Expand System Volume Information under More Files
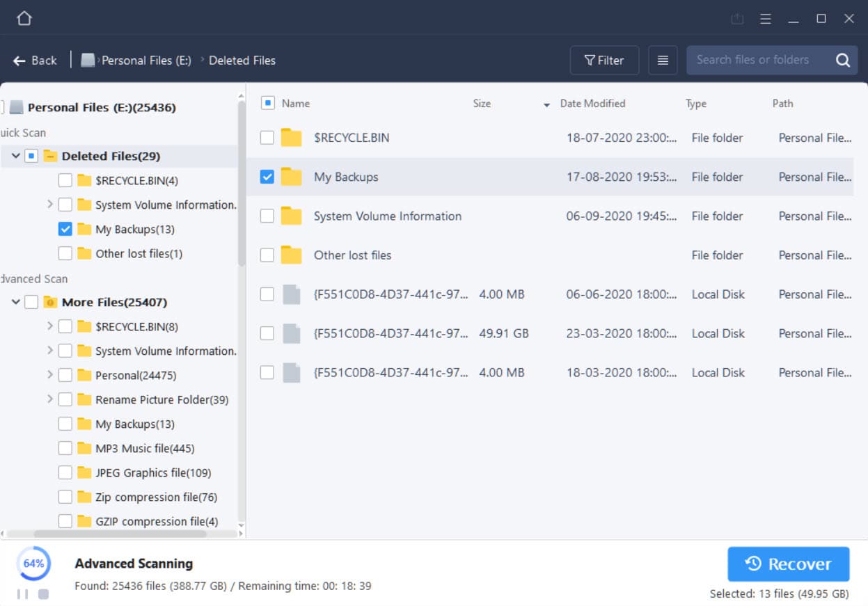Viewport: 868px width, 606px height. 49,351
